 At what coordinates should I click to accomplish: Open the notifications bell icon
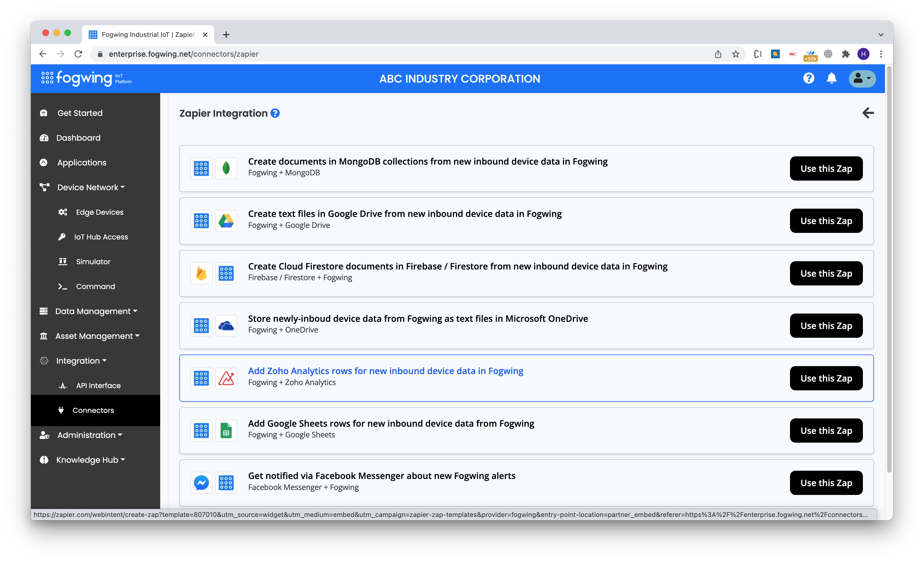point(831,78)
